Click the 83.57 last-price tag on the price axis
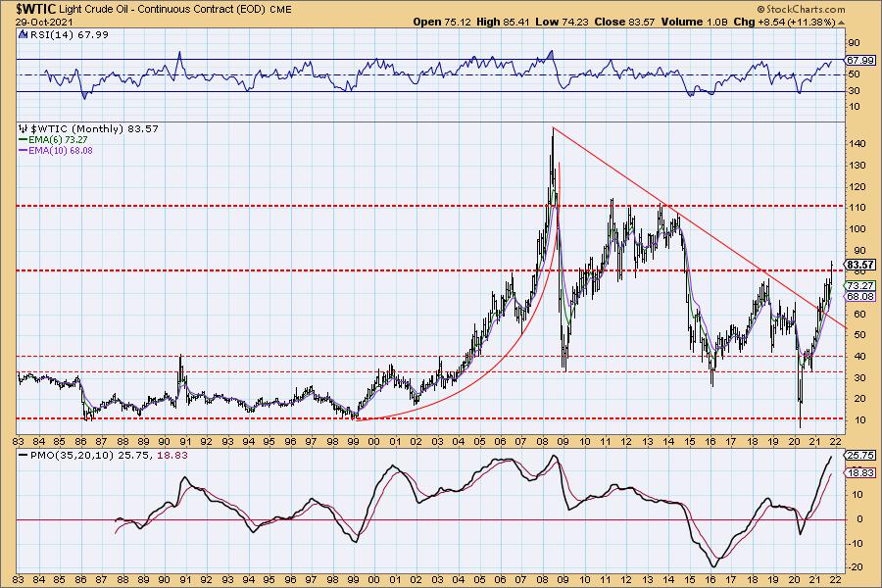Screen dimensions: 882x588 (x=860, y=265)
